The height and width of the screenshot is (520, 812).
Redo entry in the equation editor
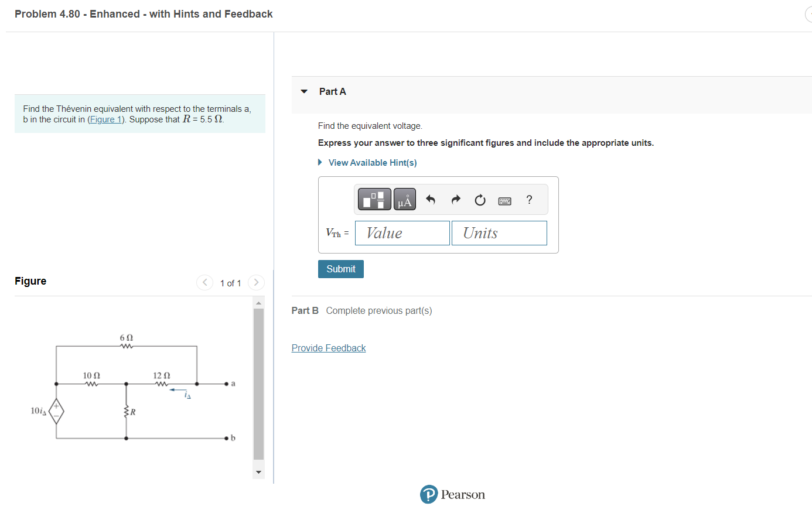[455, 199]
